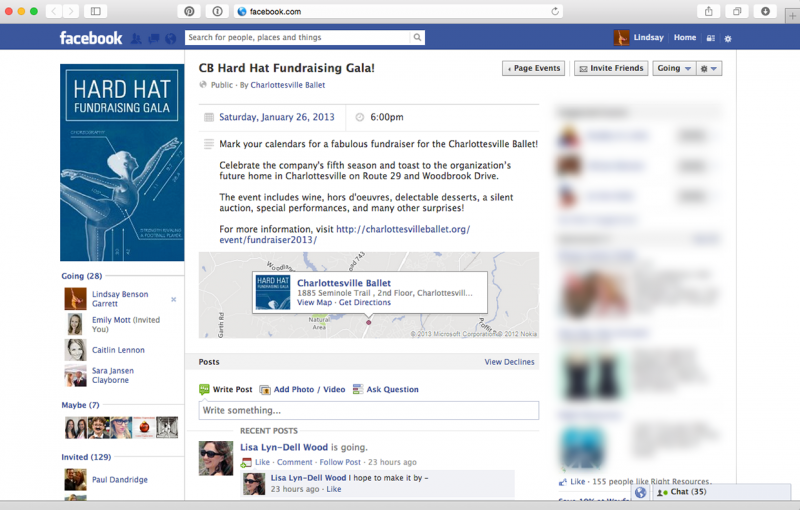Click calendar icon next to event date
800x510 pixels.
209,117
